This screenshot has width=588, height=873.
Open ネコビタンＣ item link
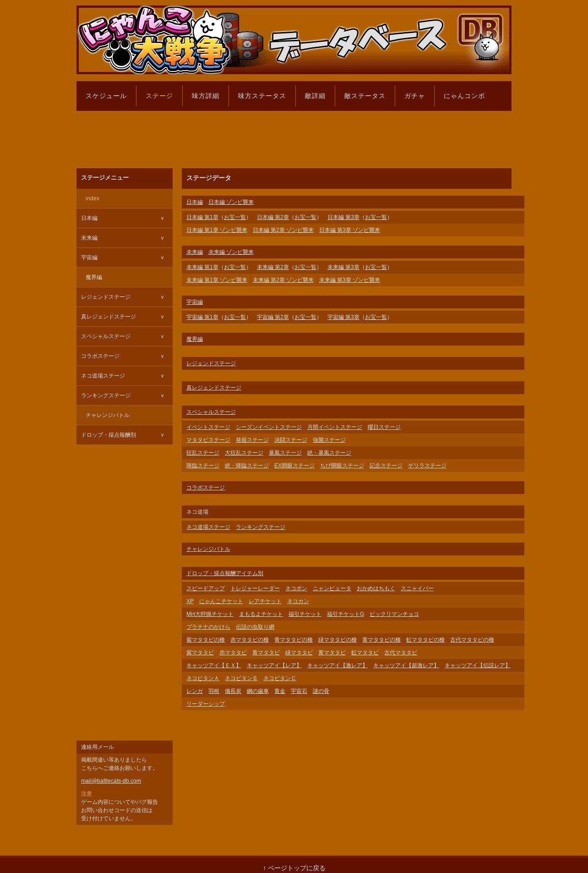[280, 678]
